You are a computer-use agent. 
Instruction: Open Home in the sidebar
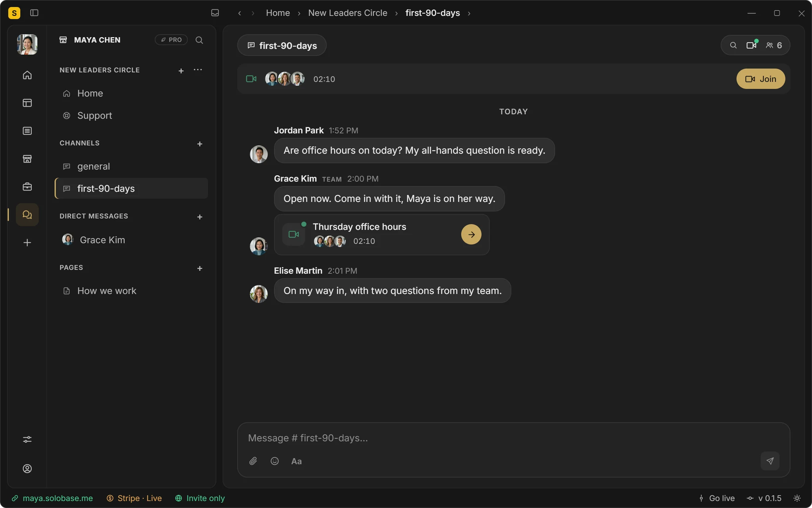click(x=131, y=93)
